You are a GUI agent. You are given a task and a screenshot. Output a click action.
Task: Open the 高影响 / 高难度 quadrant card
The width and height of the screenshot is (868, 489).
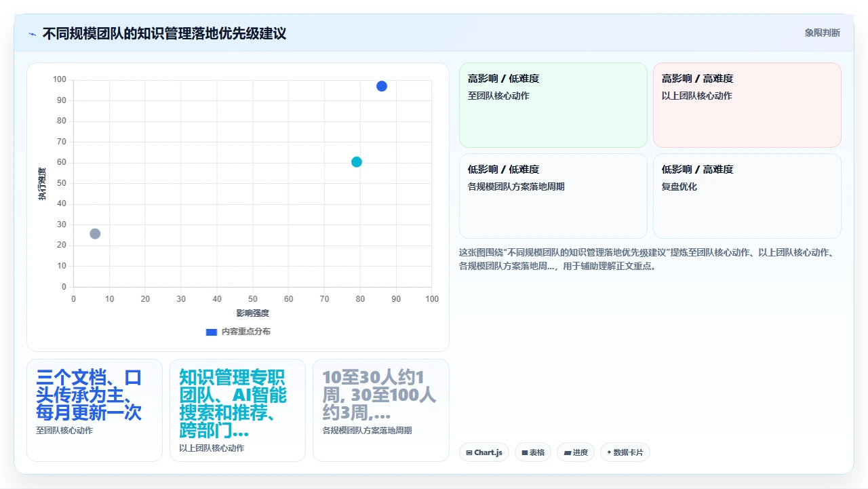pyautogui.click(x=747, y=105)
